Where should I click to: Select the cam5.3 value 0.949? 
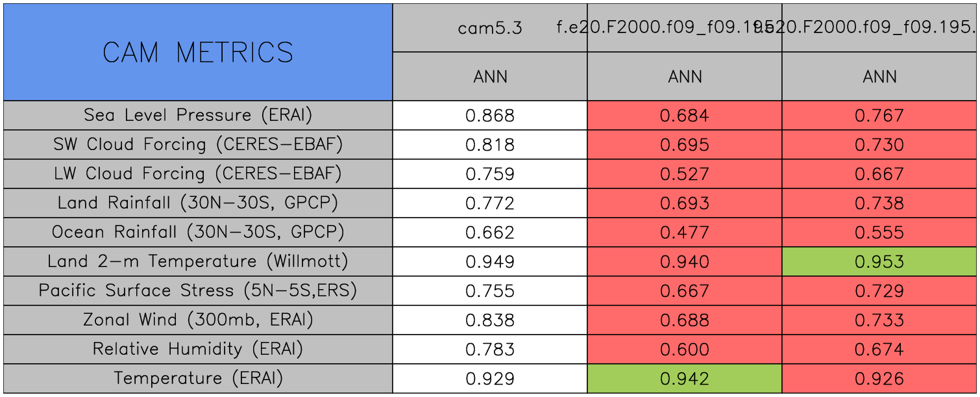coord(490,262)
